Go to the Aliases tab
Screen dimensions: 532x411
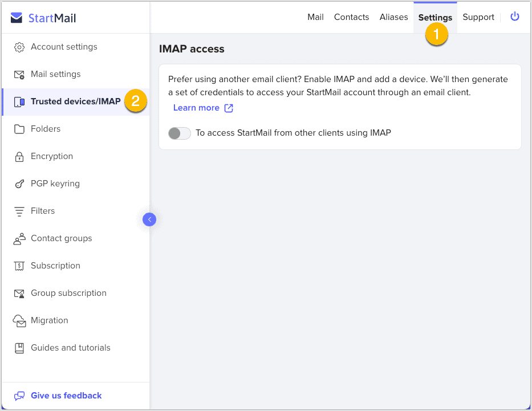[393, 17]
